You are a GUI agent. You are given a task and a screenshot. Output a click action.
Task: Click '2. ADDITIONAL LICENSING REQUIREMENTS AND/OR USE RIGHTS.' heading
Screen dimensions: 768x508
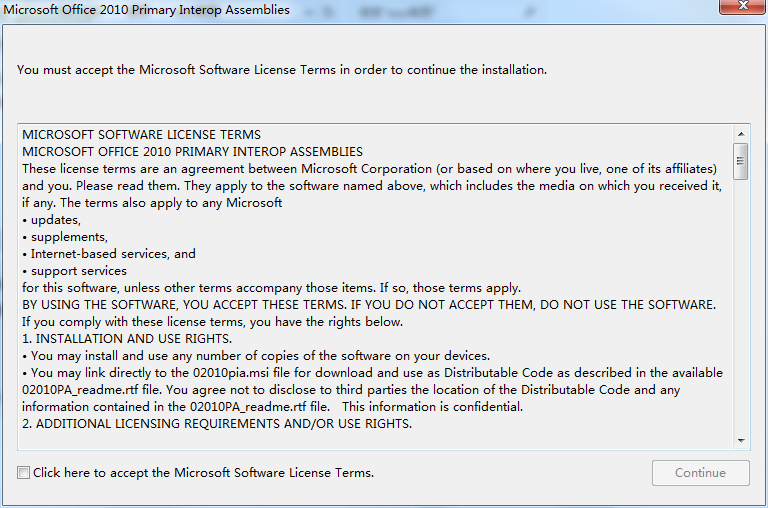pos(217,424)
